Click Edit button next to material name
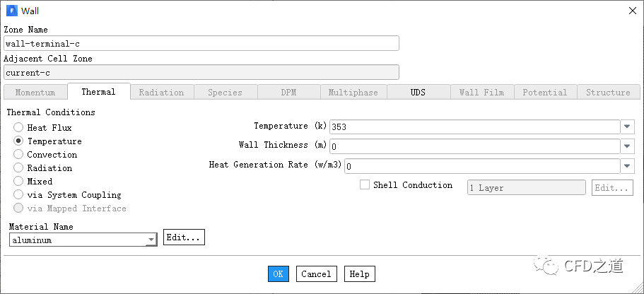The height and width of the screenshot is (294, 644). 184,237
